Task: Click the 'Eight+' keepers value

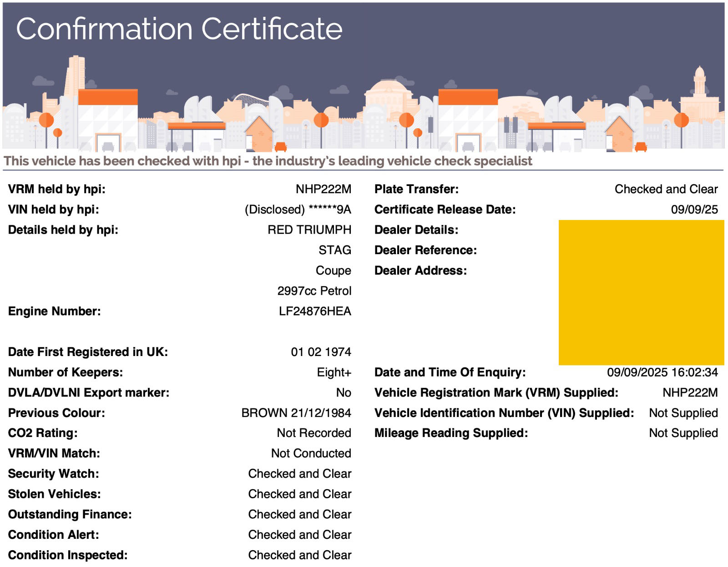Action: [x=334, y=372]
